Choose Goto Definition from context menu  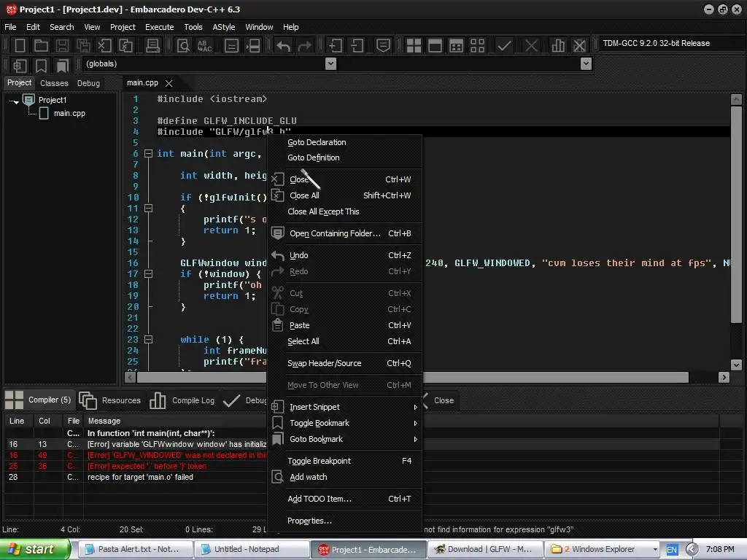(344, 157)
